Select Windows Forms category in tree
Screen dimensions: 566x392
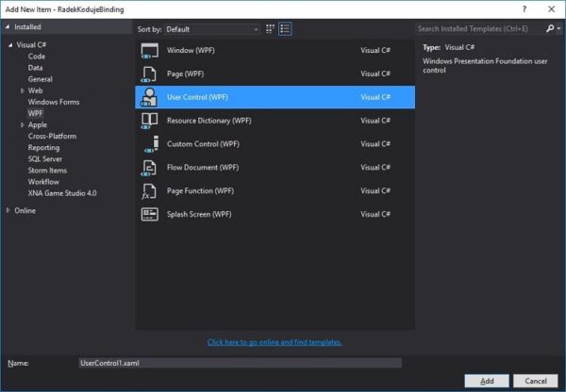tap(53, 102)
